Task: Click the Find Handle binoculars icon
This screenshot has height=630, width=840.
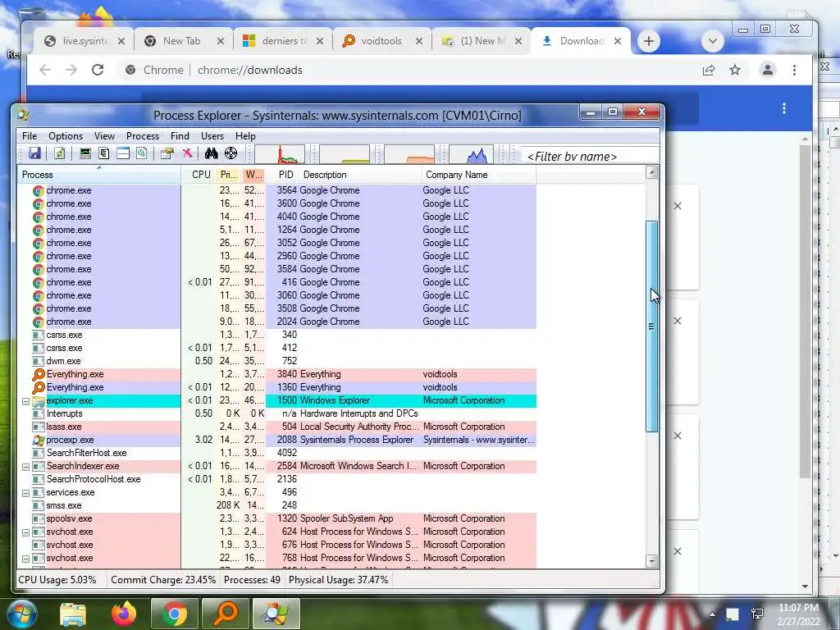Action: pyautogui.click(x=211, y=153)
